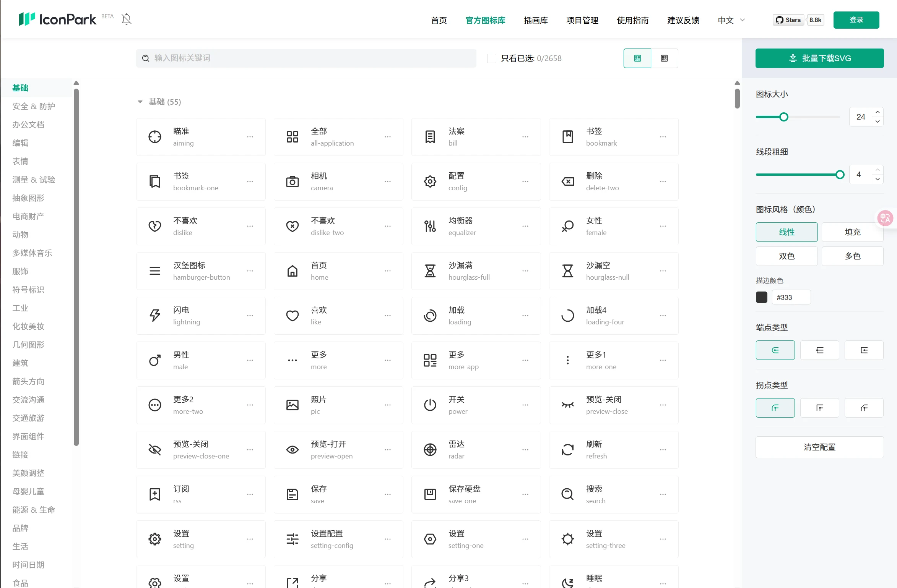Select 箭头方向 category in the sidebar
This screenshot has width=897, height=588.
tap(28, 381)
